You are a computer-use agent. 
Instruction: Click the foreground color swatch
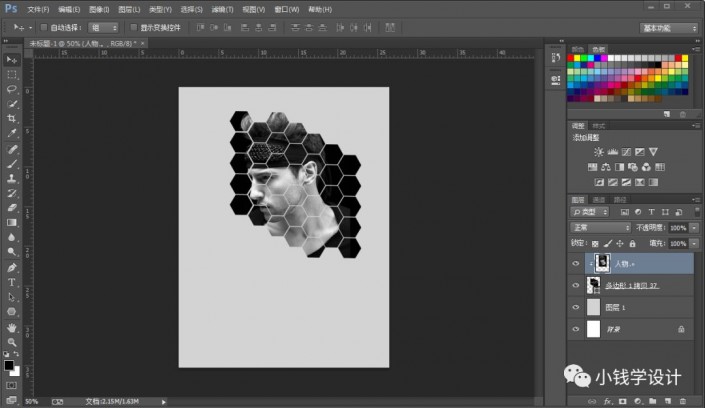point(9,365)
